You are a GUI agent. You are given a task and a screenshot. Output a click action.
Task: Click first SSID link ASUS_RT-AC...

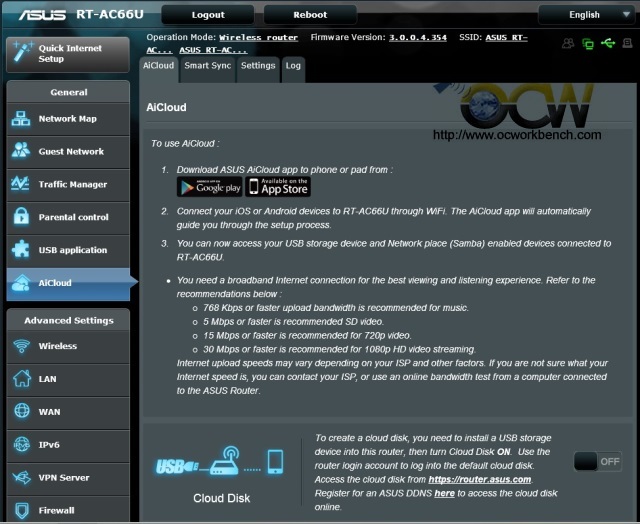coord(507,38)
